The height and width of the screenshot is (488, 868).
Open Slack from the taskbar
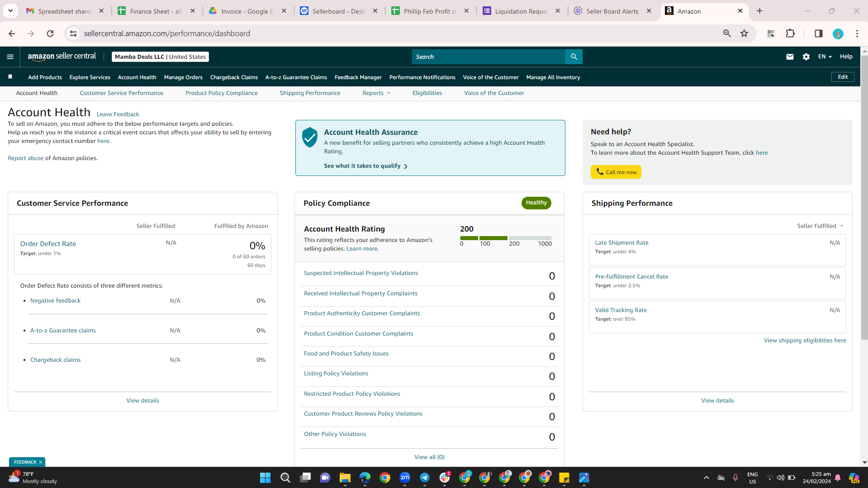click(445, 478)
